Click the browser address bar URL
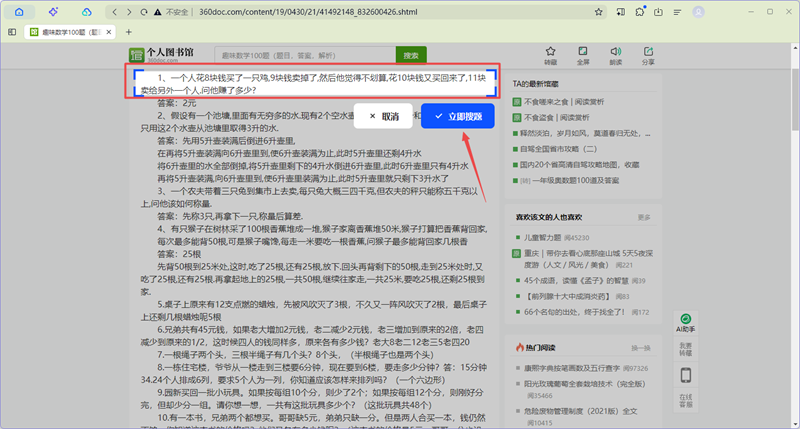800x429 pixels. 308,12
